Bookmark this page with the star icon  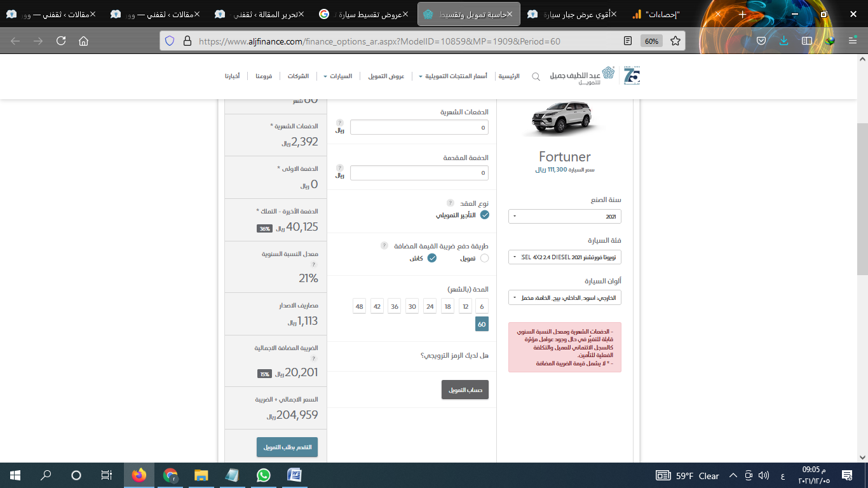pyautogui.click(x=675, y=41)
